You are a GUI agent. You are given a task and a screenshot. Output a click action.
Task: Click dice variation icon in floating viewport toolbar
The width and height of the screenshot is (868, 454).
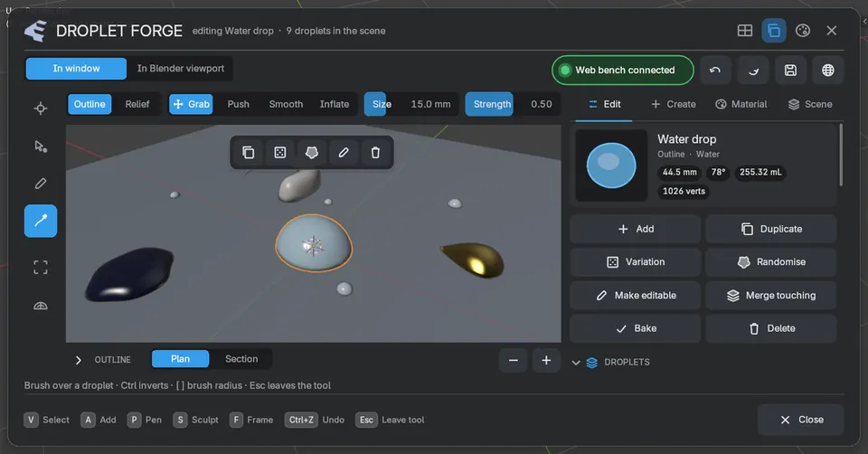pyautogui.click(x=280, y=152)
